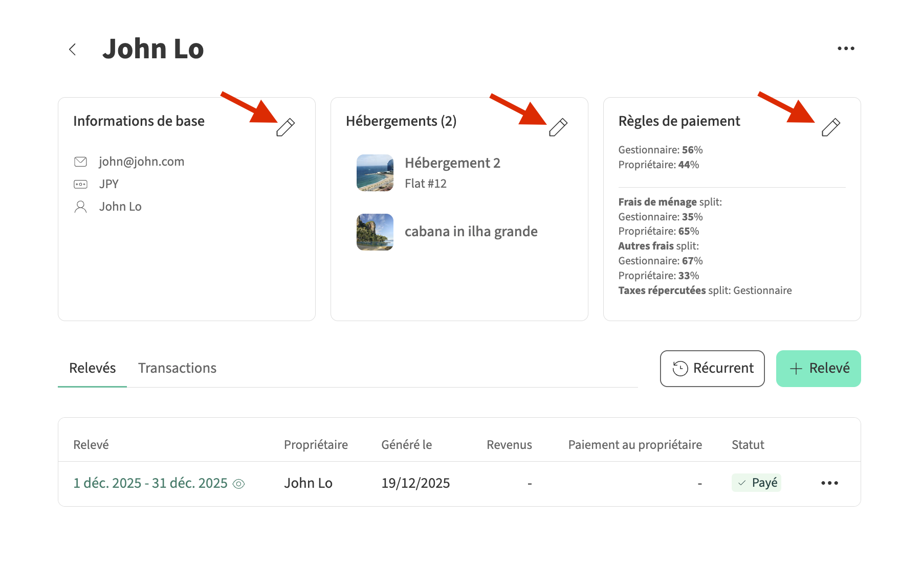The width and height of the screenshot is (922, 588).
Task: Select the Relevés tab
Action: [92, 368]
